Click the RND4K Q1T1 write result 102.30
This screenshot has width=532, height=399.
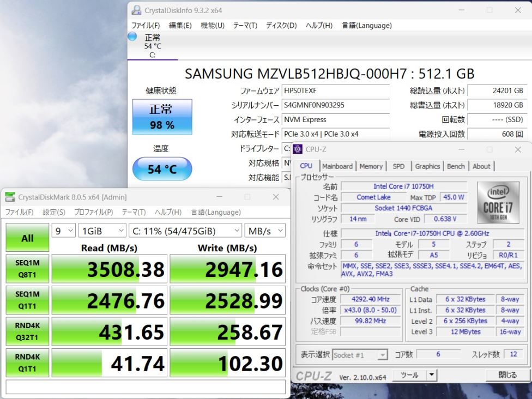click(x=227, y=362)
